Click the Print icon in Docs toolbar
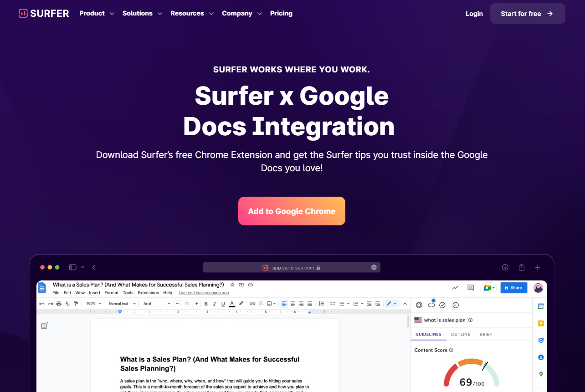The width and height of the screenshot is (585, 392). [59, 304]
